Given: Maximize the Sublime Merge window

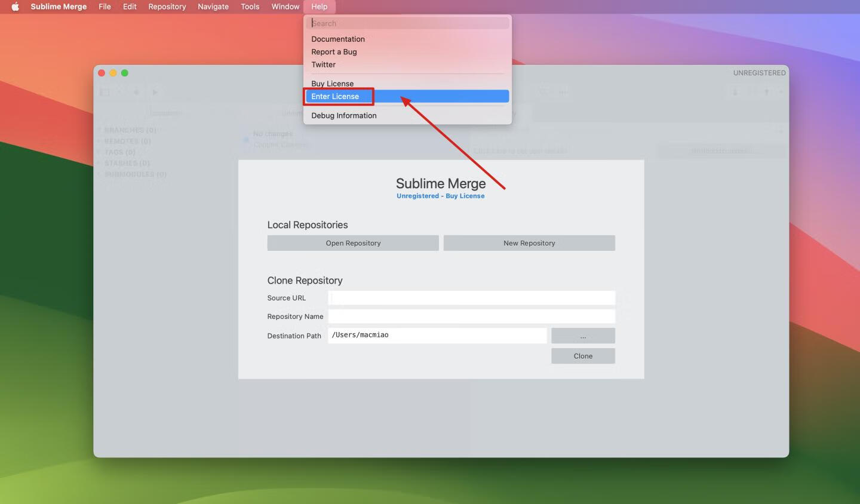Looking at the screenshot, I should tap(125, 73).
